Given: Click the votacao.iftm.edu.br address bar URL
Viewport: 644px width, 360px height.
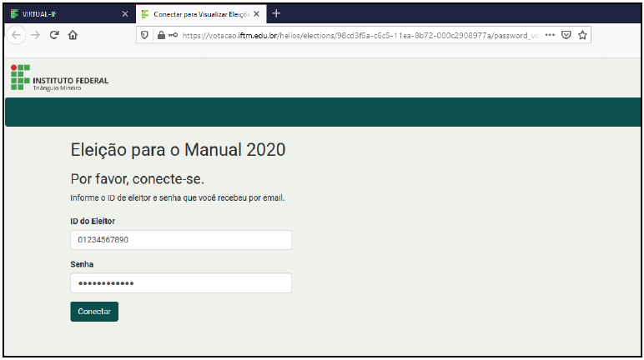Looking at the screenshot, I should 360,35.
